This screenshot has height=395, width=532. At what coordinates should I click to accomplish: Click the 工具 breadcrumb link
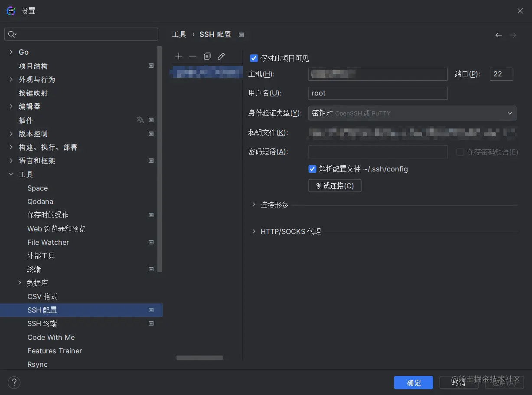point(179,35)
